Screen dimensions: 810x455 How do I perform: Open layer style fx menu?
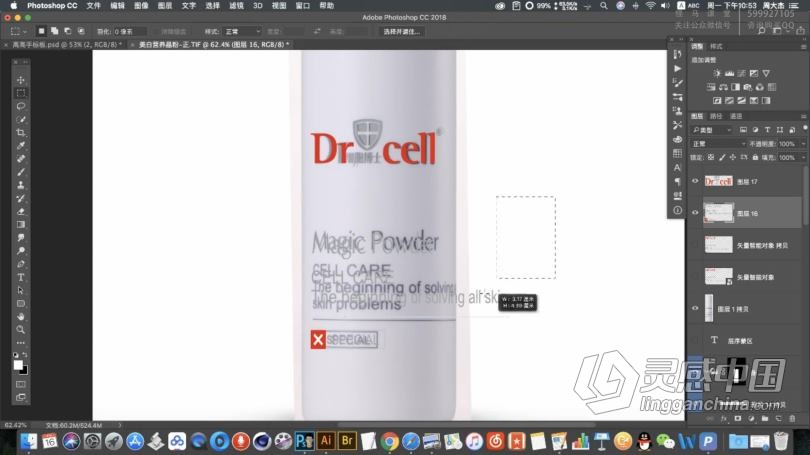pos(724,418)
